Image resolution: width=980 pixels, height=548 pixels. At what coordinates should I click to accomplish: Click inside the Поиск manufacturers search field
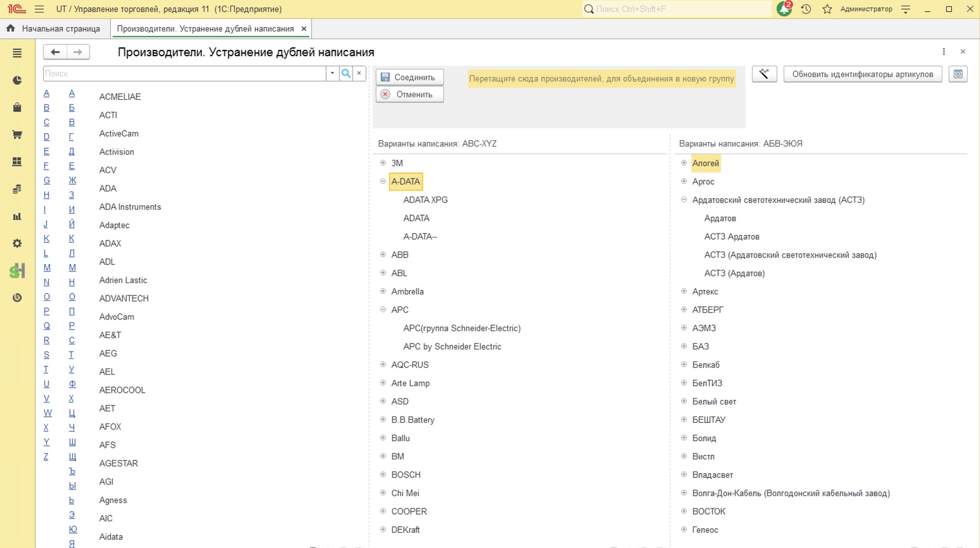tap(185, 73)
